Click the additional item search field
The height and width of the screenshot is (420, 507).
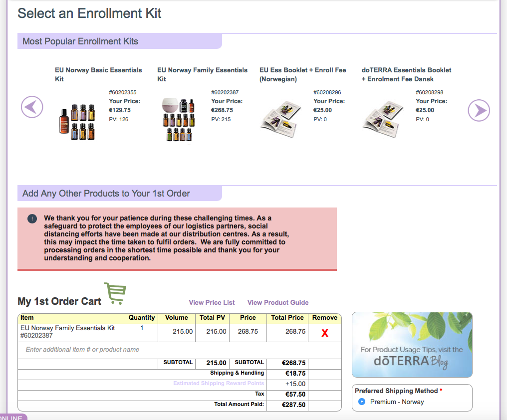point(180,350)
